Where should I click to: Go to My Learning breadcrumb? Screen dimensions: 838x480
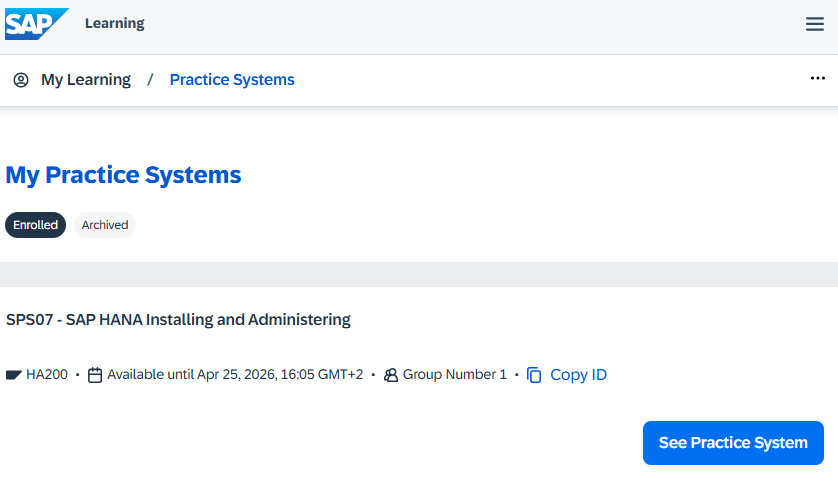pyautogui.click(x=85, y=80)
